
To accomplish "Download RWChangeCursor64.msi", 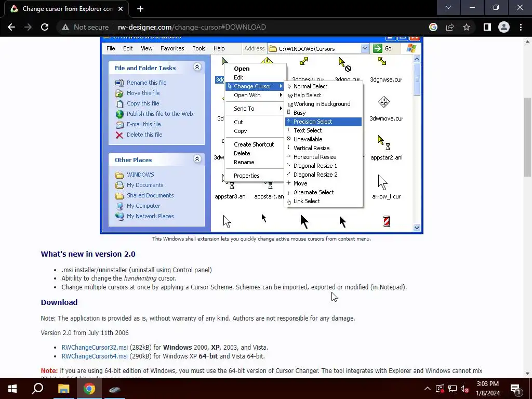I will pos(95,356).
